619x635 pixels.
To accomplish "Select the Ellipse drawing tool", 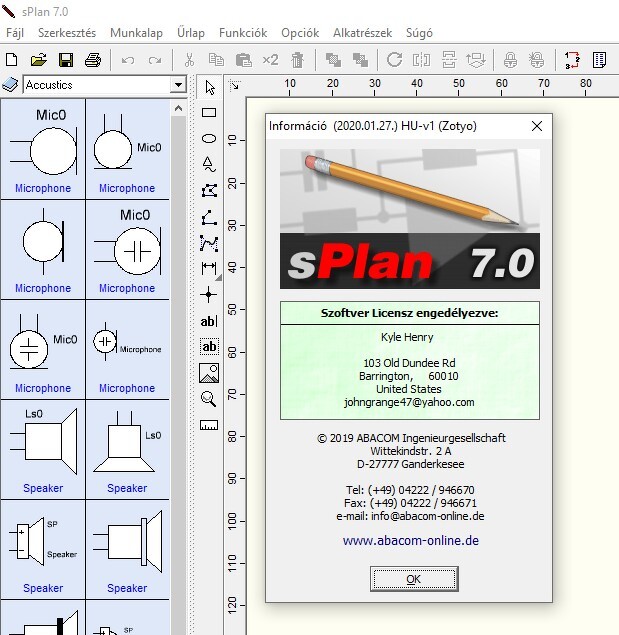I will pos(209,139).
